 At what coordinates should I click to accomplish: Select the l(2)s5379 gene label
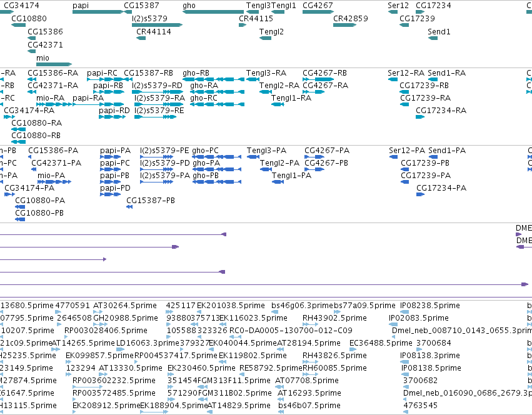pyautogui.click(x=149, y=18)
